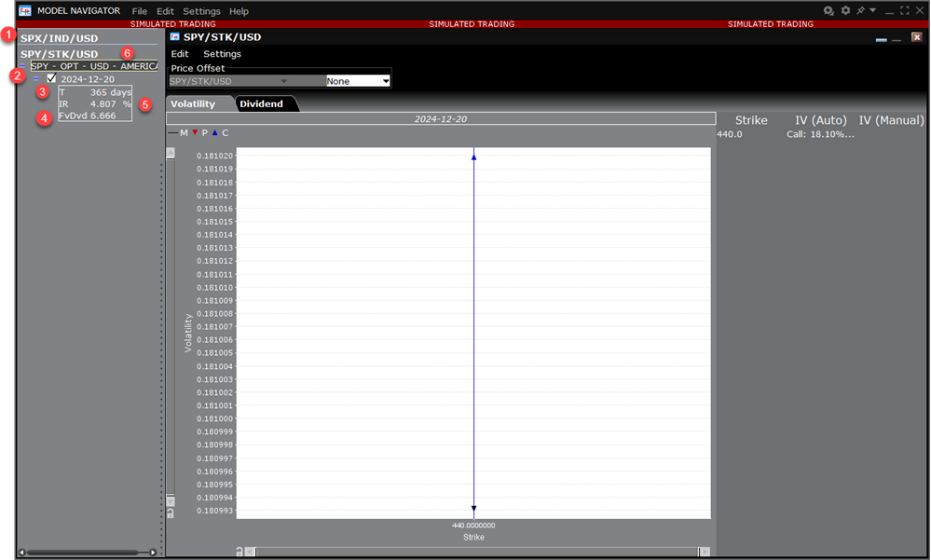The height and width of the screenshot is (560, 931).
Task: Click the IV (Manual) column header
Action: click(x=891, y=120)
